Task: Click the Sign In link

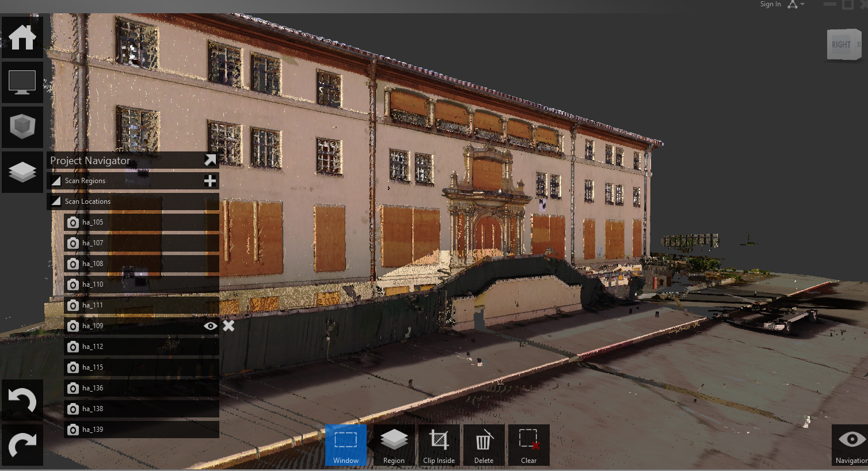Action: pyautogui.click(x=770, y=4)
